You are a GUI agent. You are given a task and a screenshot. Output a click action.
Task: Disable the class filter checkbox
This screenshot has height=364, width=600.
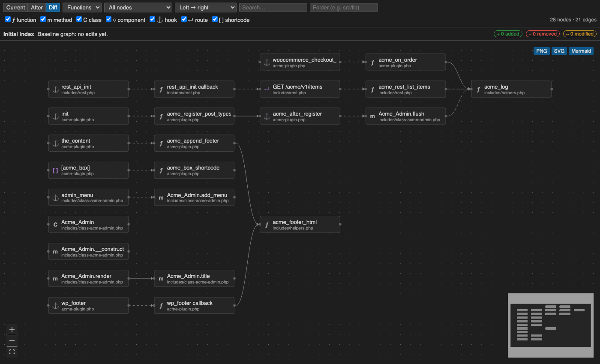pos(79,19)
